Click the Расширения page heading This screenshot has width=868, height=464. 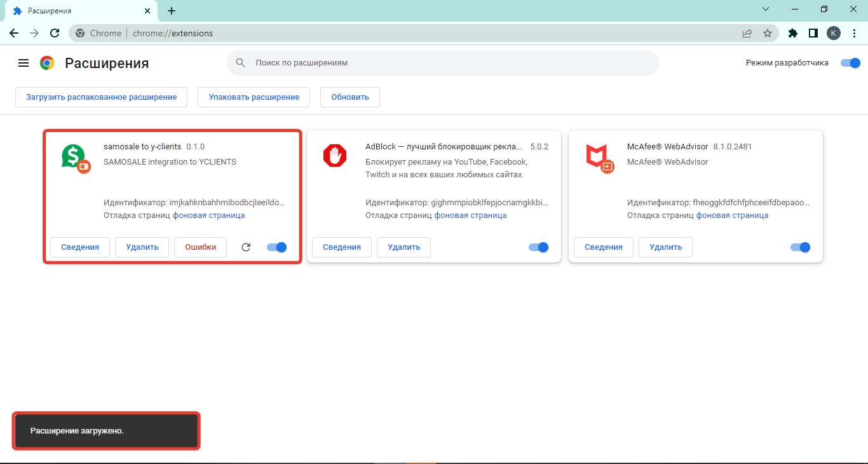click(107, 63)
